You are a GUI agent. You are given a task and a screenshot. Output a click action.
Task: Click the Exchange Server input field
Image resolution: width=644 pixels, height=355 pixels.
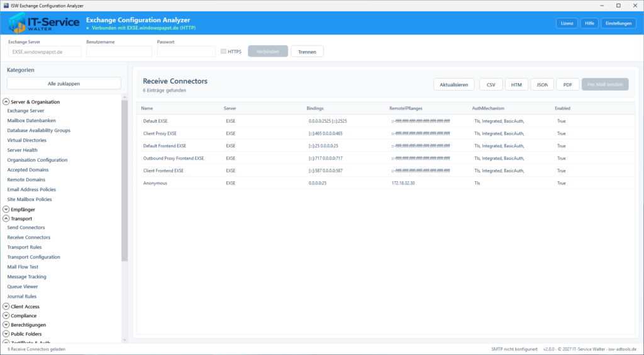45,52
